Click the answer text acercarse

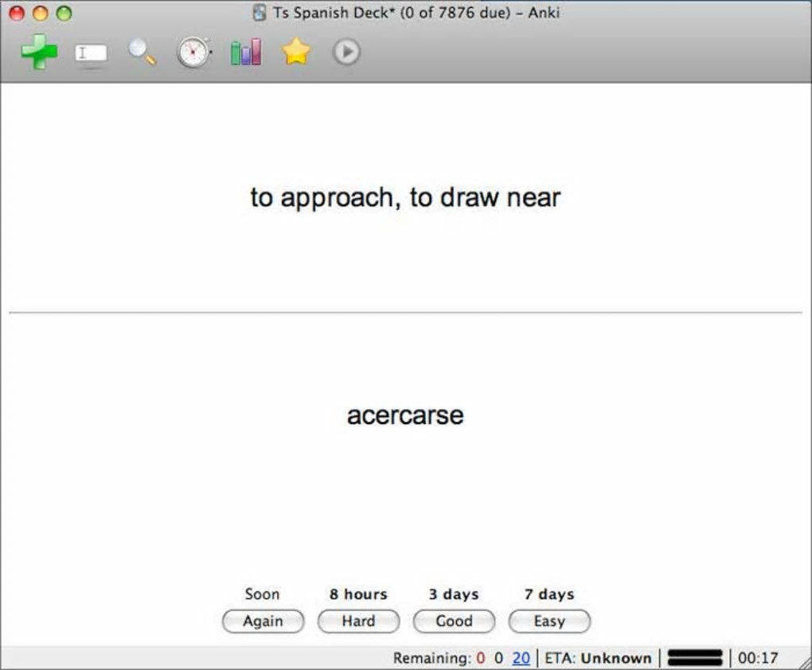(405, 415)
